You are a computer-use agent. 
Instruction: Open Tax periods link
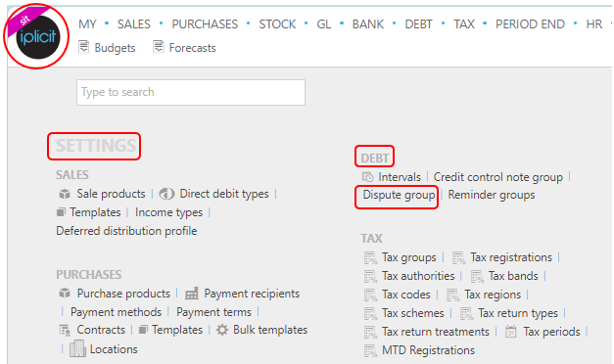coord(551,332)
